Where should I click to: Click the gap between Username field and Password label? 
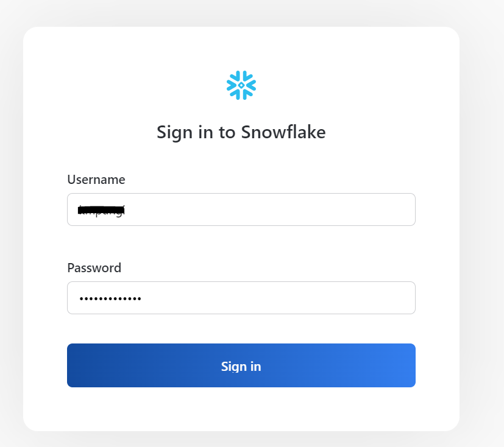pyautogui.click(x=241, y=244)
